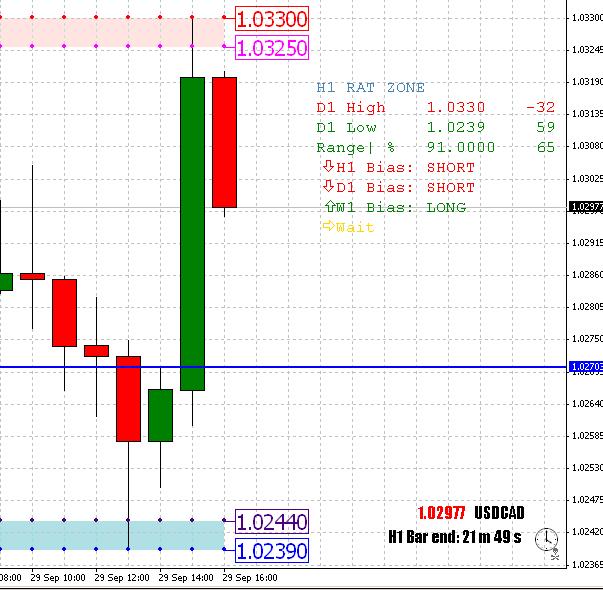The width and height of the screenshot is (603, 590).
Task: Click the blue 1.02703 price tag on axis
Action: coord(585,367)
